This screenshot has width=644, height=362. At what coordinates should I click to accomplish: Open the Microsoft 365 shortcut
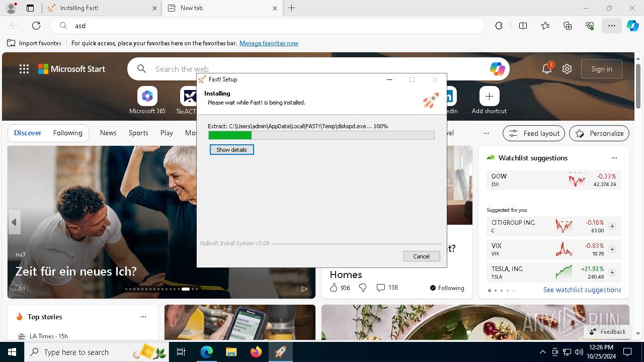[x=147, y=100]
